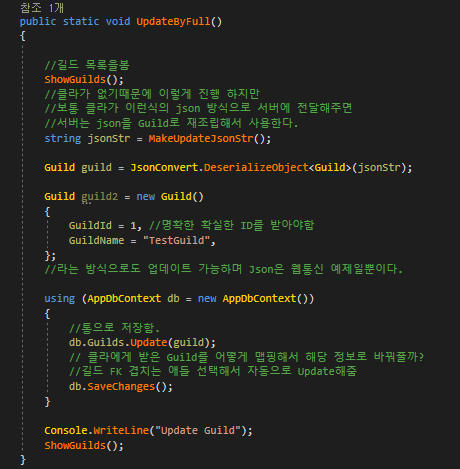Screen dimensions: 460x469
Task: Click the "Update Guild" string literal
Action: [x=198, y=430]
